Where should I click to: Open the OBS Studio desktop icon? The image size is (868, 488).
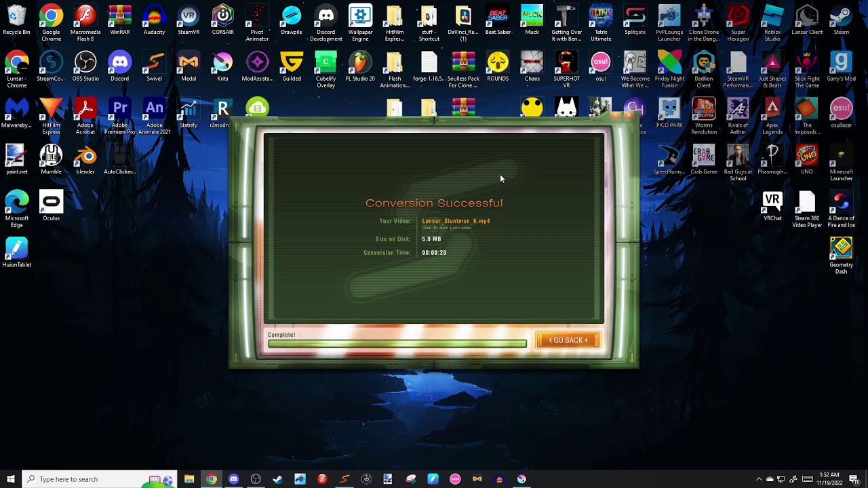(85, 66)
